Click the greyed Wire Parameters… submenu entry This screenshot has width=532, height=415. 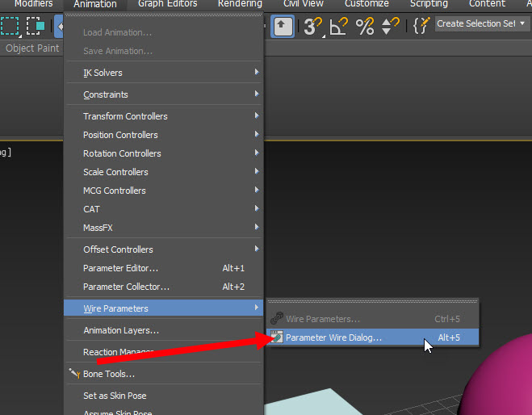click(372, 319)
